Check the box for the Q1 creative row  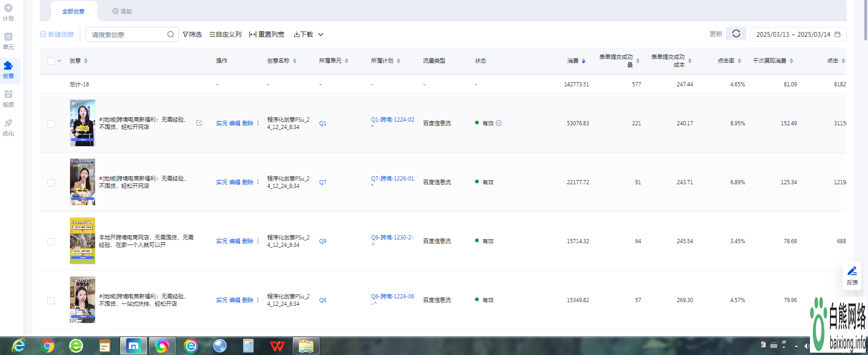51,124
